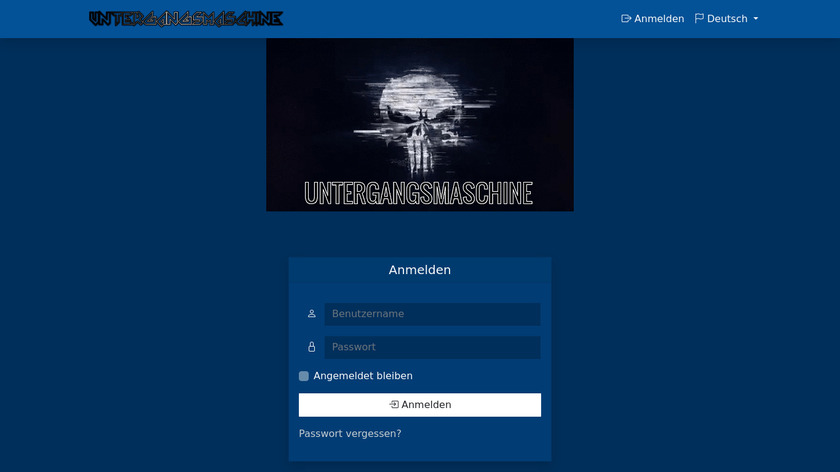Image resolution: width=840 pixels, height=472 pixels.
Task: Open the Anmelden link in top navigation
Action: pyautogui.click(x=652, y=19)
